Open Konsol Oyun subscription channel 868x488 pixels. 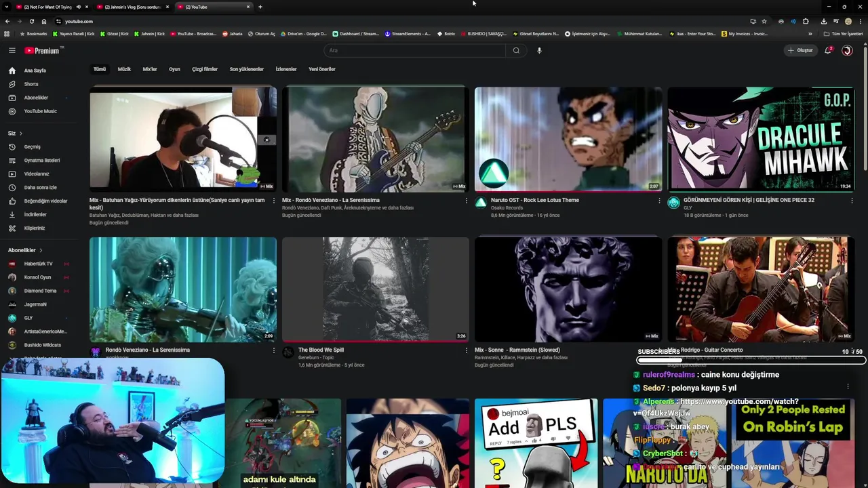(x=38, y=277)
